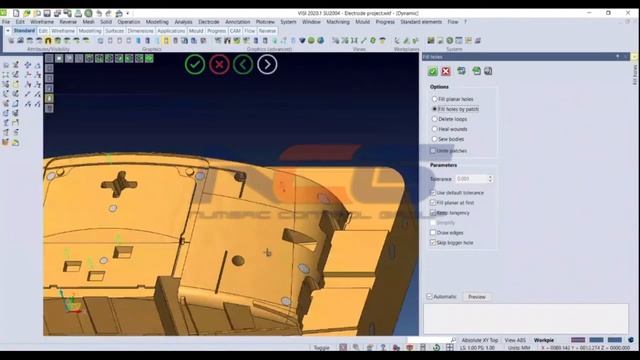
Task: Cancel with the large red X circle
Action: click(219, 64)
